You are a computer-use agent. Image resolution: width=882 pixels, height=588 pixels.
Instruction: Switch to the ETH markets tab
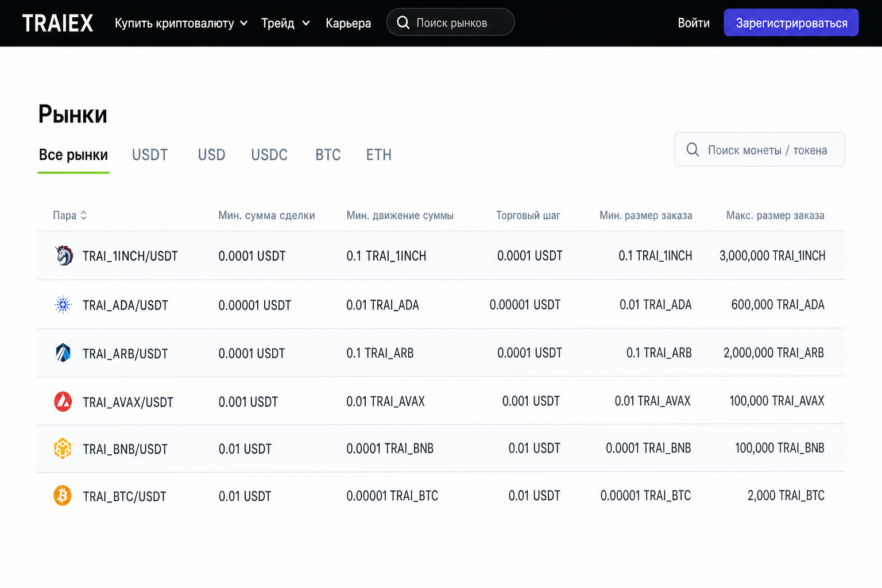[379, 155]
